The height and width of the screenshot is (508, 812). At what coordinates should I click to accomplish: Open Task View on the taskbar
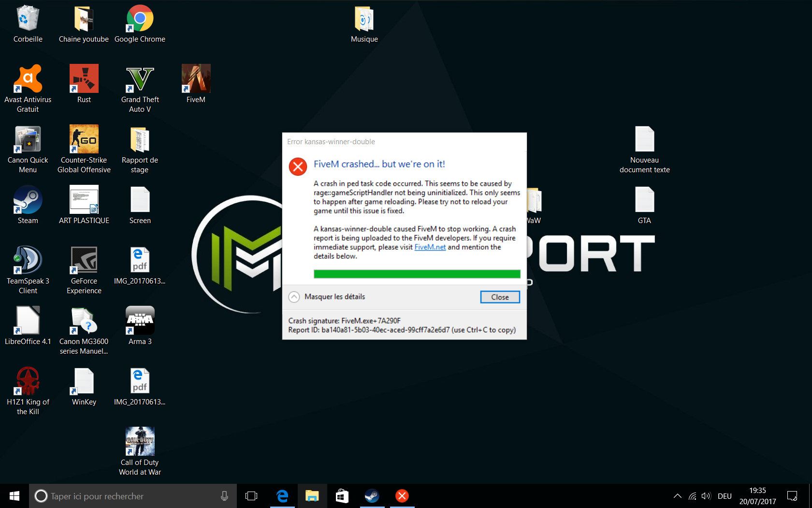pyautogui.click(x=251, y=496)
